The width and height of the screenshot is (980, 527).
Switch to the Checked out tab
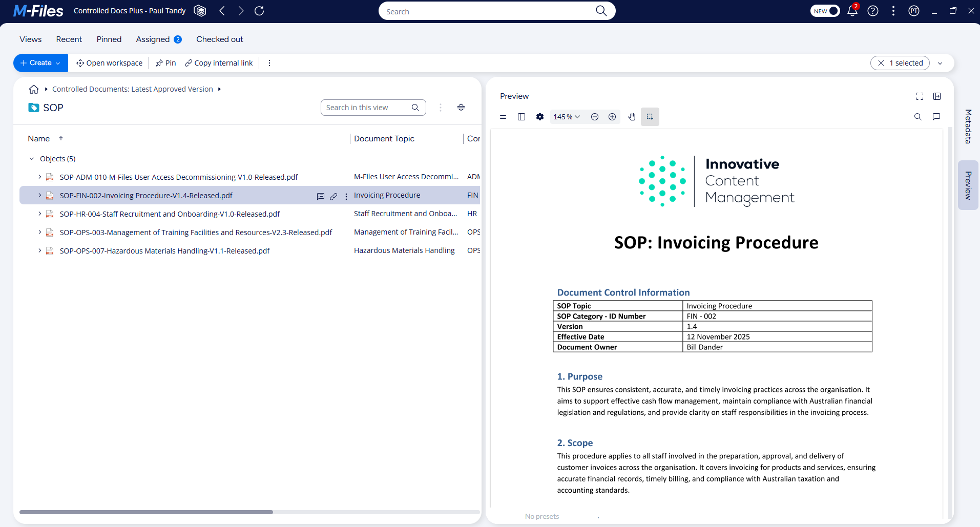click(x=219, y=39)
